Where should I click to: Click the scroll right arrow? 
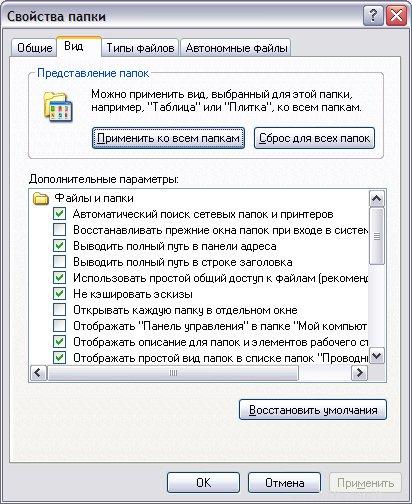click(359, 373)
